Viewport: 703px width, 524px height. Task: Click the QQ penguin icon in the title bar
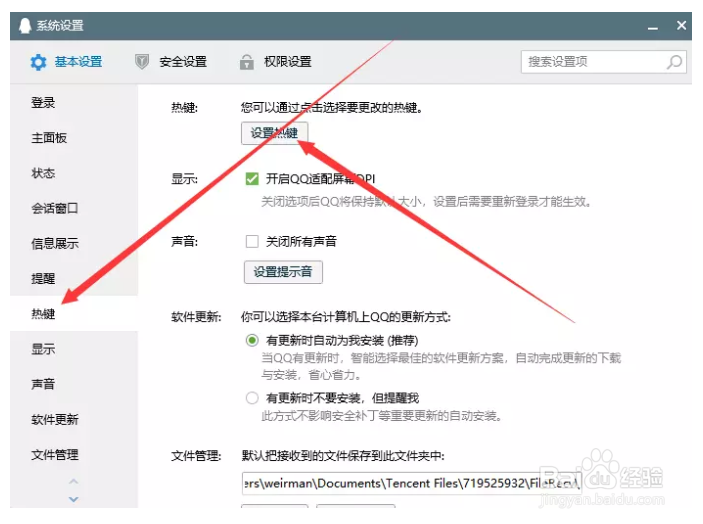(25, 26)
